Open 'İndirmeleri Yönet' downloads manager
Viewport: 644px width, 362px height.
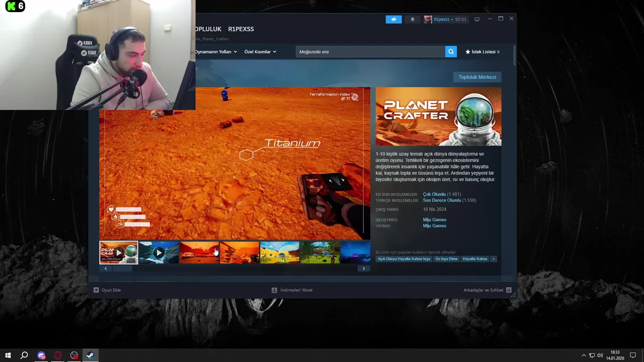point(292,290)
